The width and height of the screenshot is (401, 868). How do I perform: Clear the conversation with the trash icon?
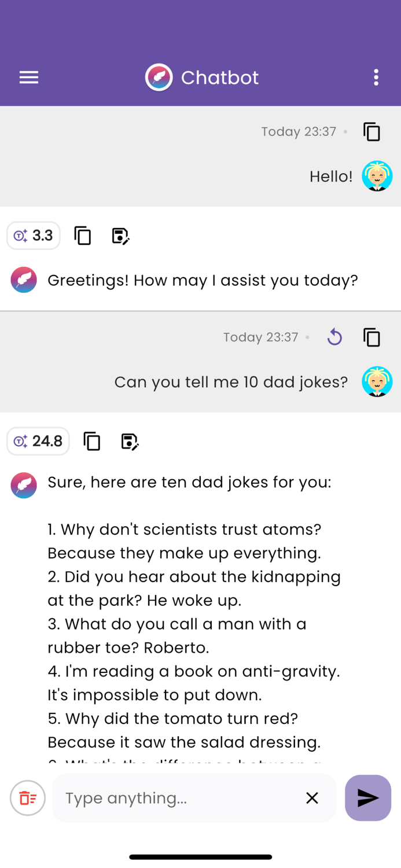coord(27,798)
